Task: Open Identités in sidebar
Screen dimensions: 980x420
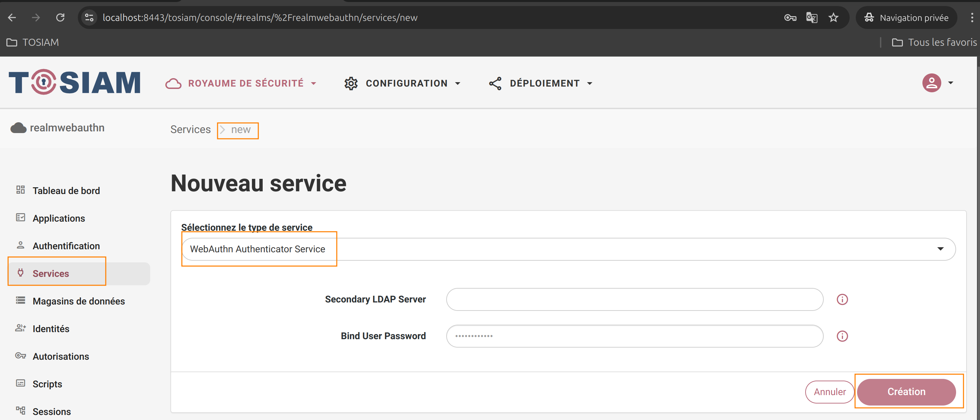Action: [51, 329]
